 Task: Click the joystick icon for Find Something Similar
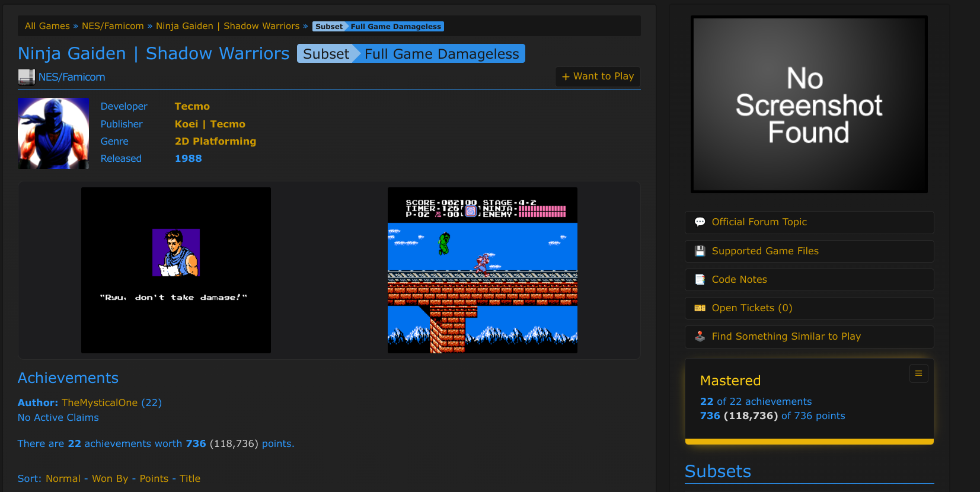700,336
